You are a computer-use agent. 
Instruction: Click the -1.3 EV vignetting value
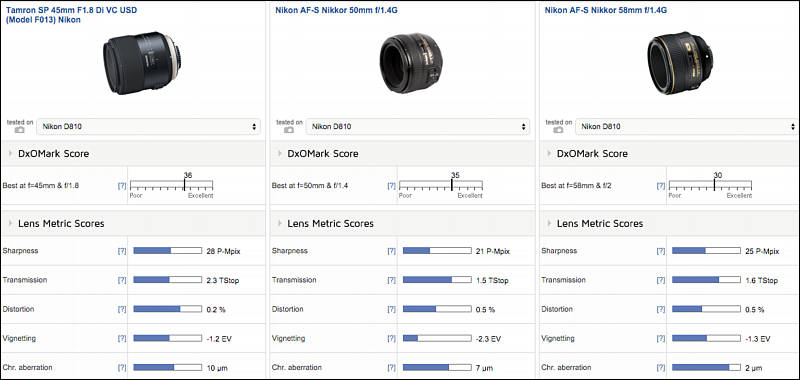point(758,339)
